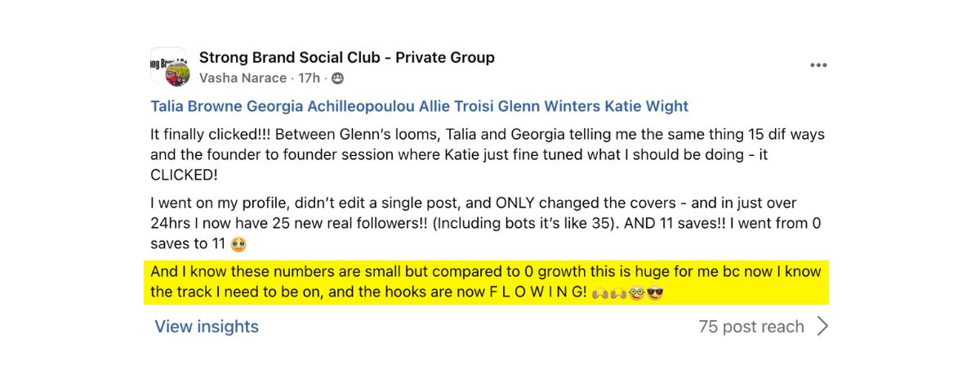Click the nerd face emoji in the highlighted text
Image resolution: width=980 pixels, height=392 pixels.
[638, 292]
